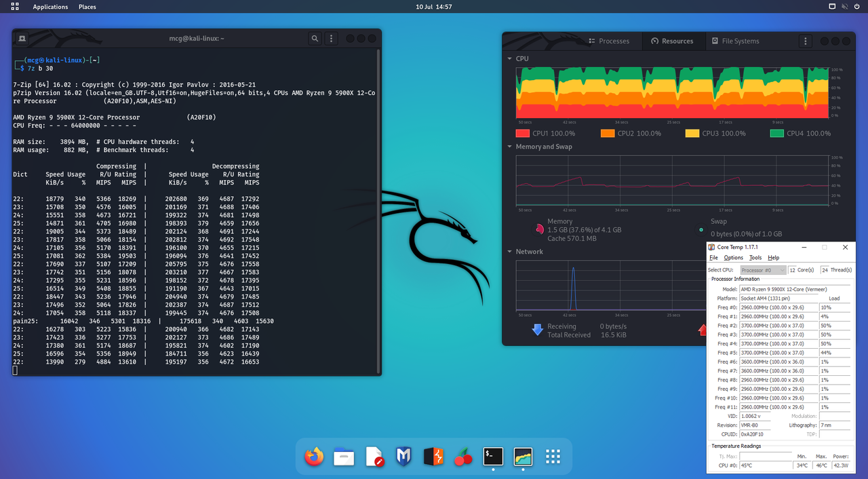Click the CPU2 orange color swatch
This screenshot has width=868, height=479.
tap(607, 134)
